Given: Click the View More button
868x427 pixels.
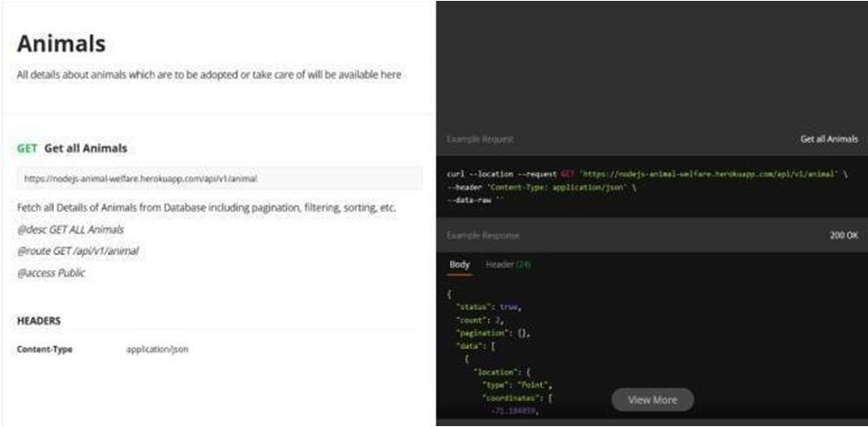Looking at the screenshot, I should coord(652,399).
